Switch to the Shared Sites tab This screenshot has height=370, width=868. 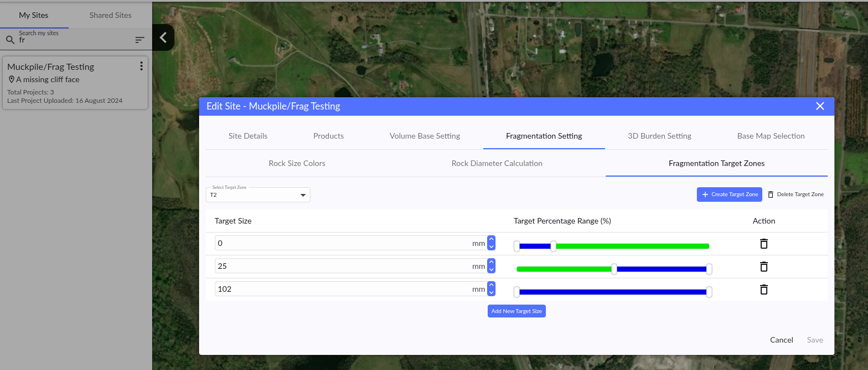(110, 15)
